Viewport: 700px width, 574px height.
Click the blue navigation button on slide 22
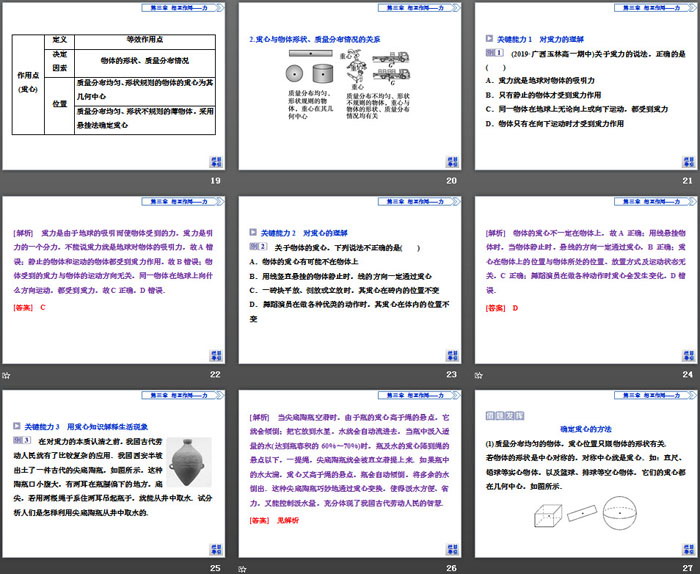pos(216,355)
